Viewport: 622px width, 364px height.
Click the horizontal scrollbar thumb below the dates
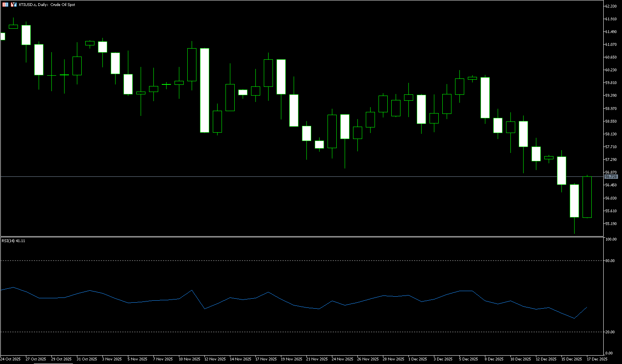(53, 363)
